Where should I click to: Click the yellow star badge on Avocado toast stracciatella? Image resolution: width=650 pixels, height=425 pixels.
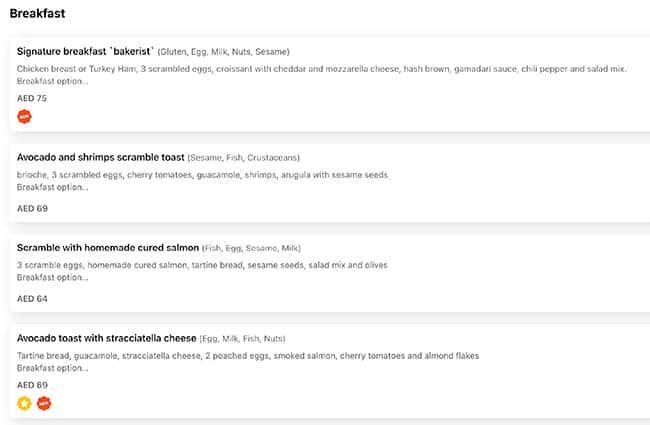pos(25,403)
